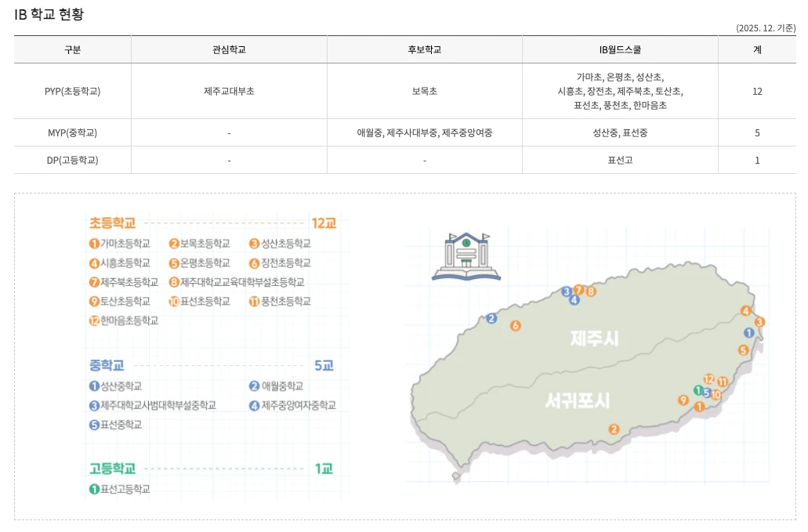Click the 애월중학교 legend entry

pos(276,385)
